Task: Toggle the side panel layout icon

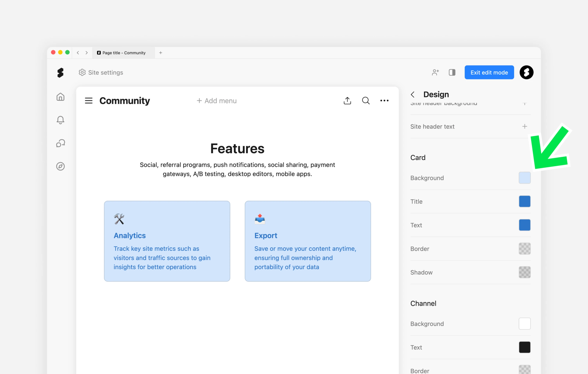Action: [452, 72]
